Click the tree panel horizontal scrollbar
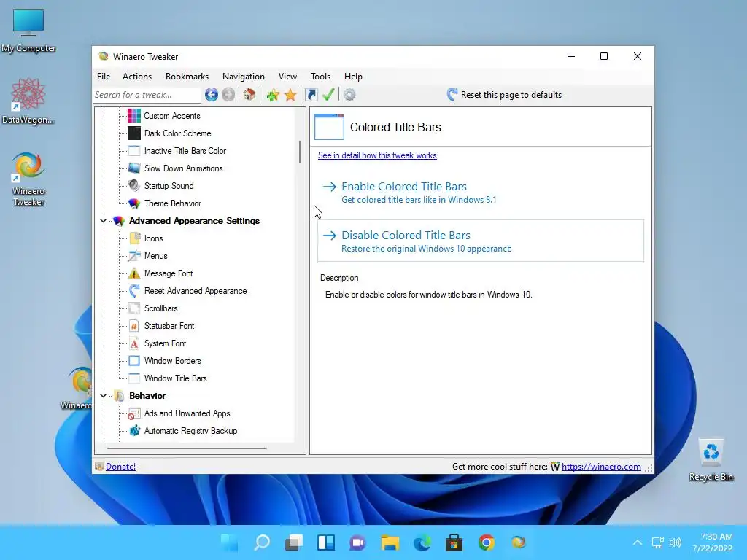Image resolution: width=747 pixels, height=560 pixels. pyautogui.click(x=187, y=448)
